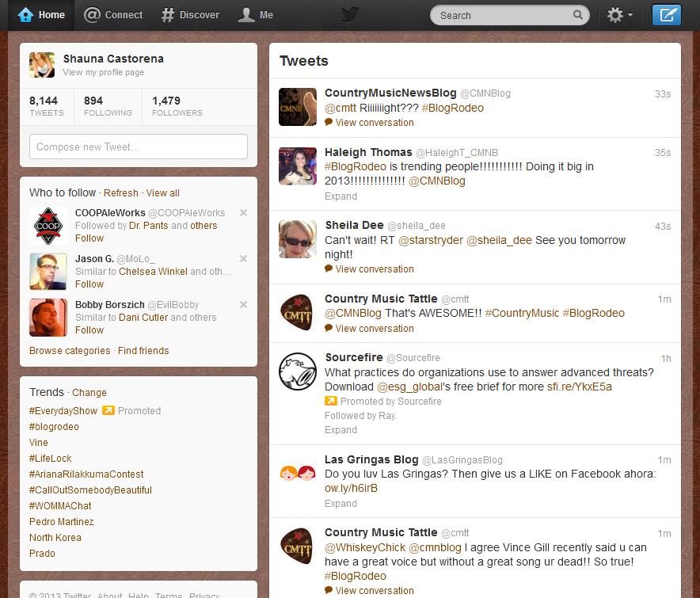
Task: Open the Connect tab
Action: pyautogui.click(x=113, y=15)
